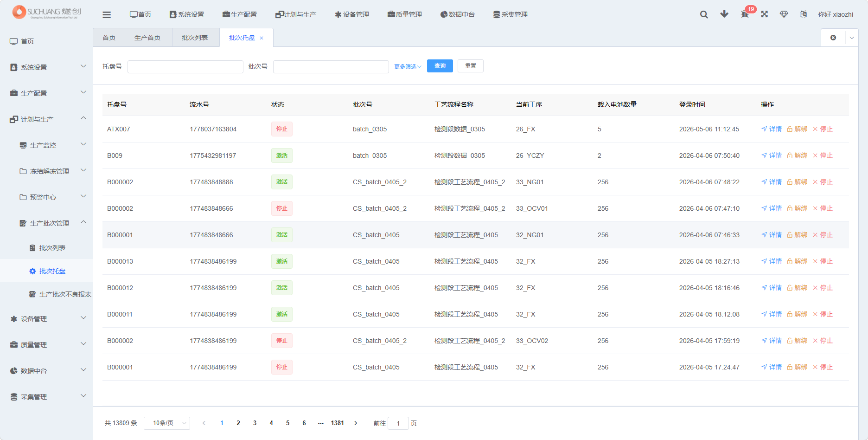Expand 生产监控 submenu in sidebar
This screenshot has height=440, width=868.
pyautogui.click(x=46, y=145)
